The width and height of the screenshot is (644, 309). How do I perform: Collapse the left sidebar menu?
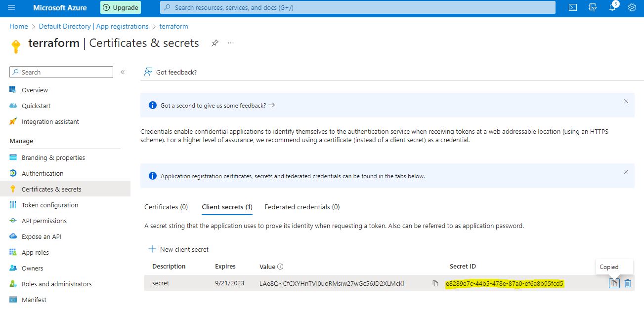point(123,72)
